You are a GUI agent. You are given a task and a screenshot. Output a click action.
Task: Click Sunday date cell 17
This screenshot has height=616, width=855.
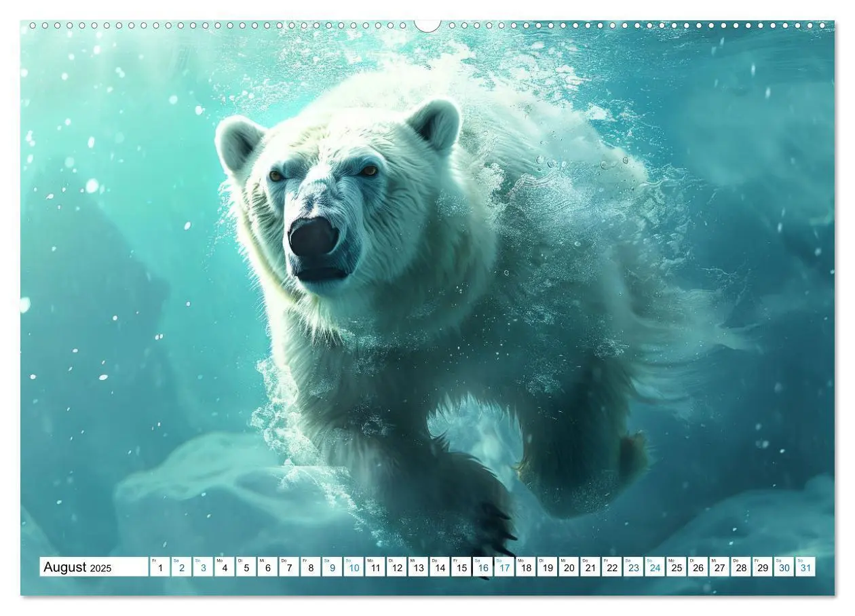(504, 567)
